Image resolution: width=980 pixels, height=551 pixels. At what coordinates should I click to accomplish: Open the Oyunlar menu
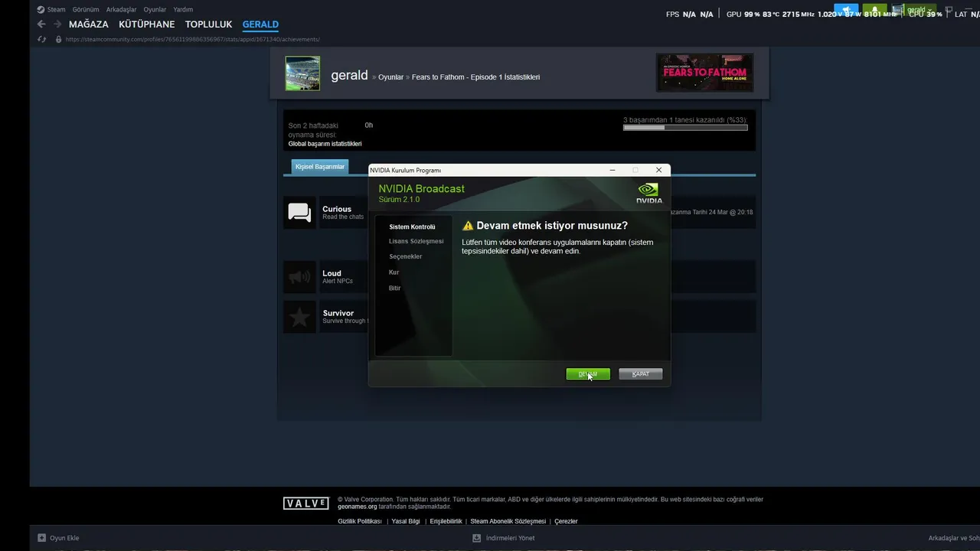click(x=155, y=10)
